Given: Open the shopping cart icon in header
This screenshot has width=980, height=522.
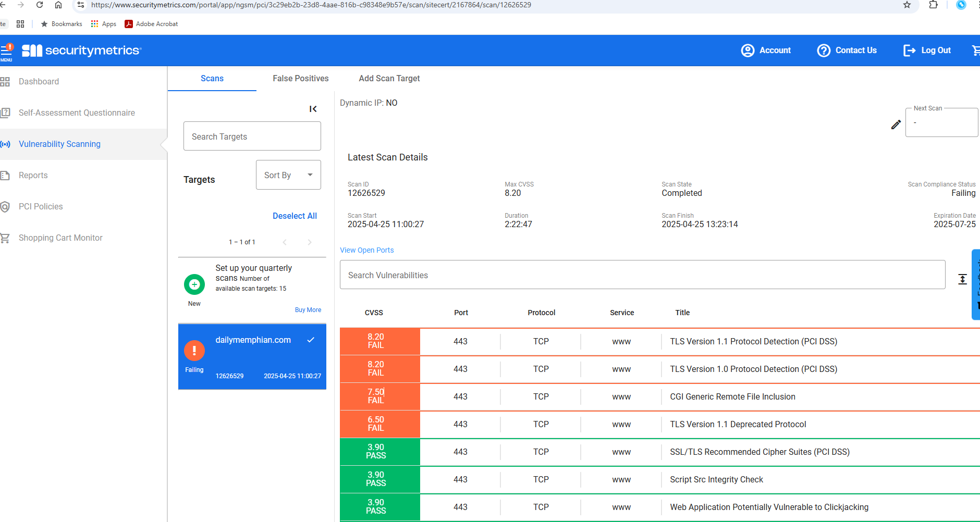Looking at the screenshot, I should 976,51.
